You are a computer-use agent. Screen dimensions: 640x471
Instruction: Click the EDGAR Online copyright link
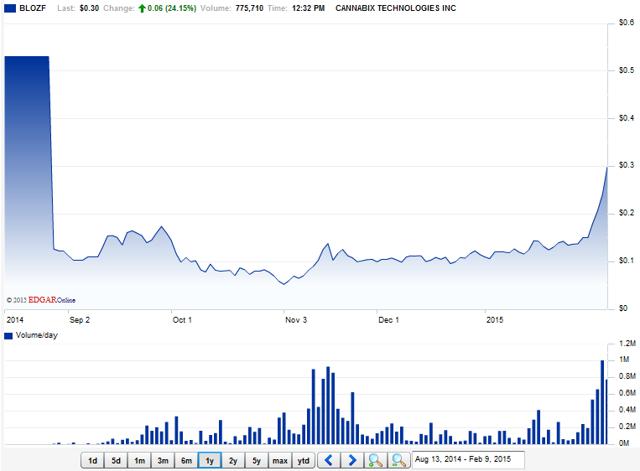click(x=41, y=300)
